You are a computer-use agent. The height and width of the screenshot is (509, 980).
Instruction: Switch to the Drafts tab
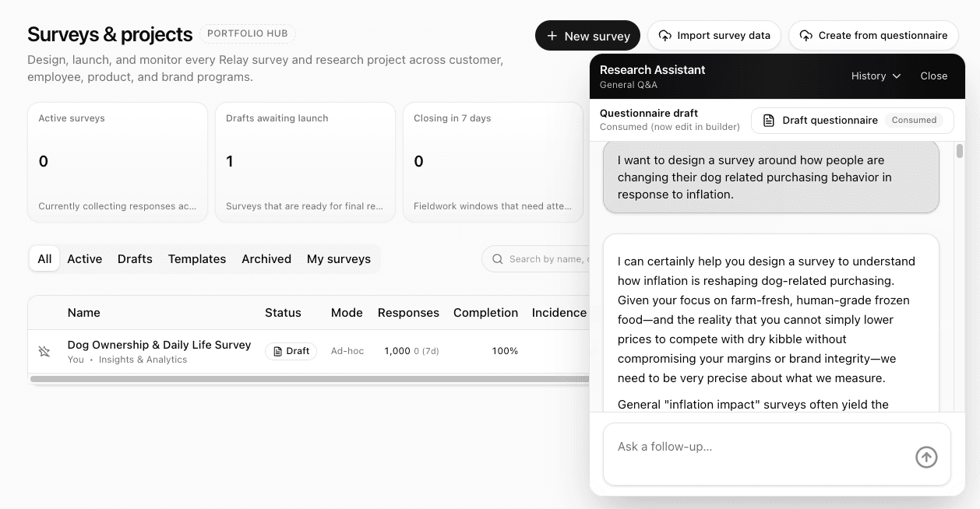(x=135, y=258)
